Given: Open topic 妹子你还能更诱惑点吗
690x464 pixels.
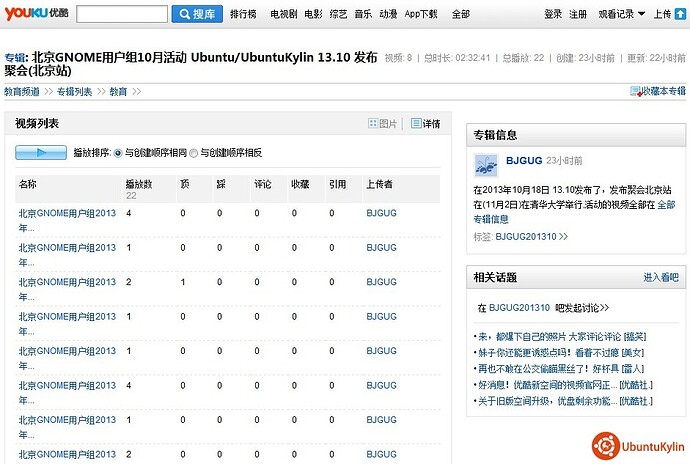Looking at the screenshot, I should [x=561, y=353].
